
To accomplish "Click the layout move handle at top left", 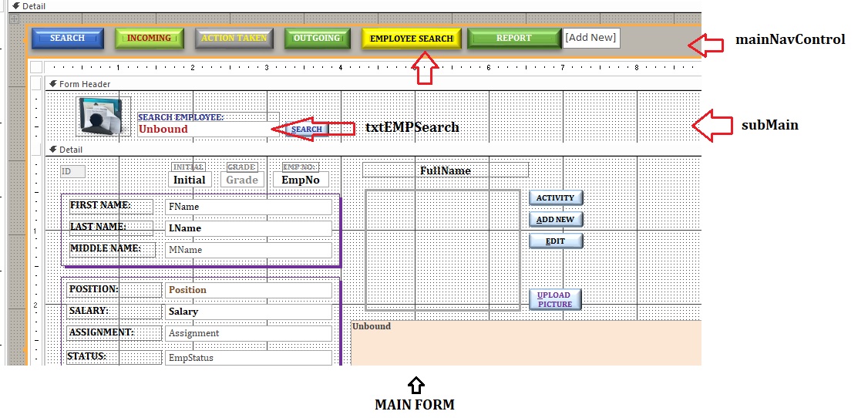I will pos(15,19).
